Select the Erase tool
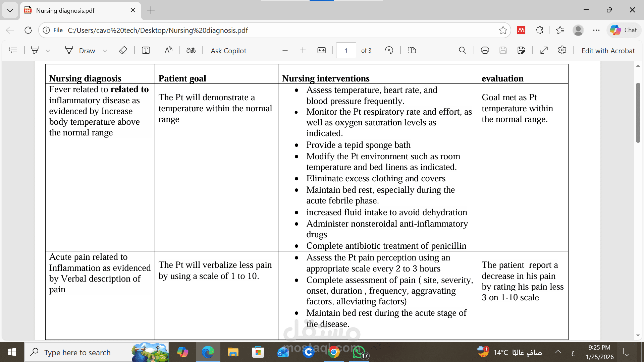This screenshot has width=644, height=362. (123, 50)
